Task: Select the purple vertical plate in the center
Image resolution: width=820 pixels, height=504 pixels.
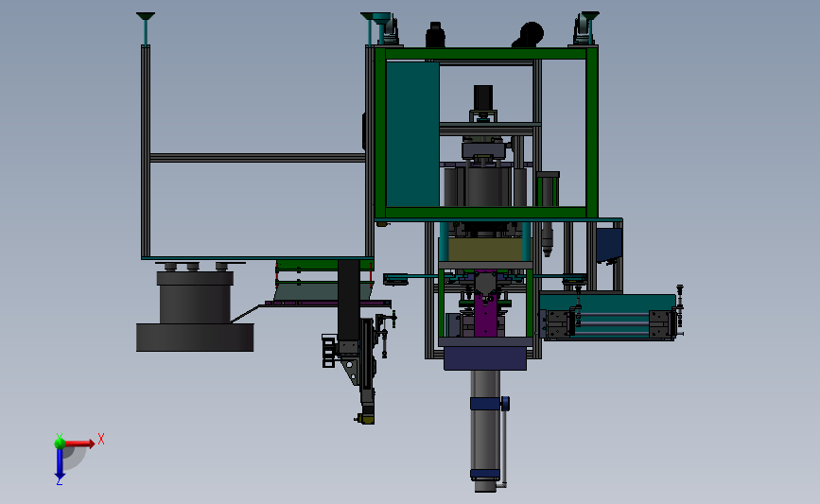Action: point(486,314)
